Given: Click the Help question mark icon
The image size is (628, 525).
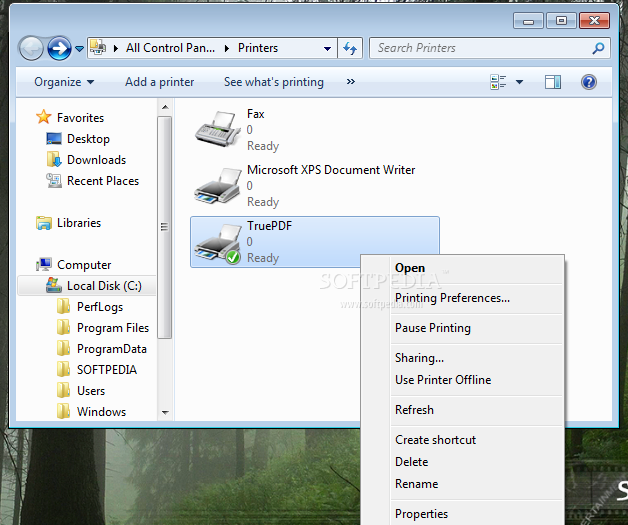Looking at the screenshot, I should click(x=589, y=82).
